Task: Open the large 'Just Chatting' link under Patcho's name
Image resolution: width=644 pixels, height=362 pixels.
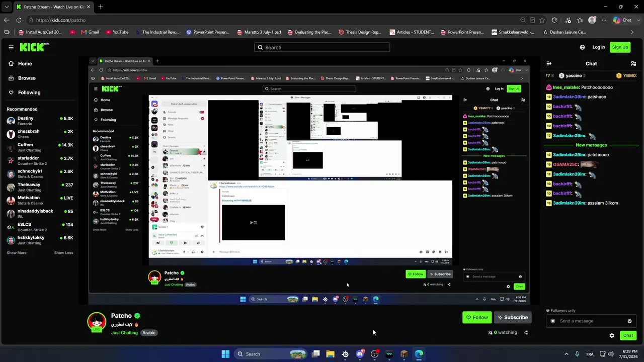Action: pos(124,332)
